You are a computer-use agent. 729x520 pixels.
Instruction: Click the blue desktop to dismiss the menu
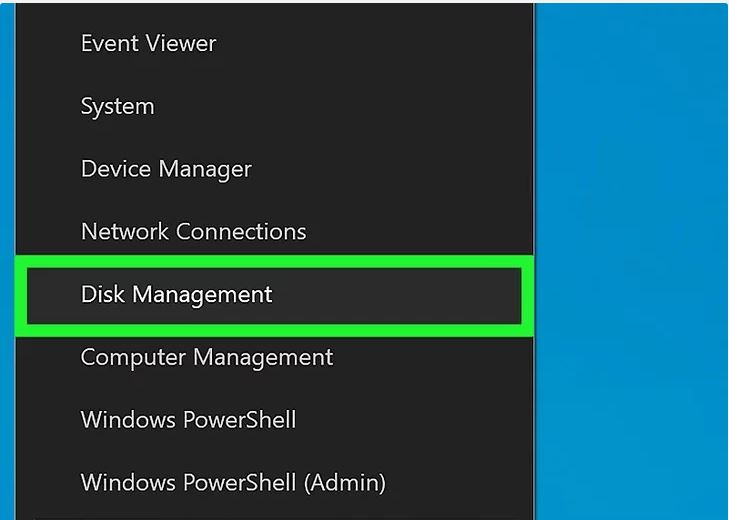(631, 260)
